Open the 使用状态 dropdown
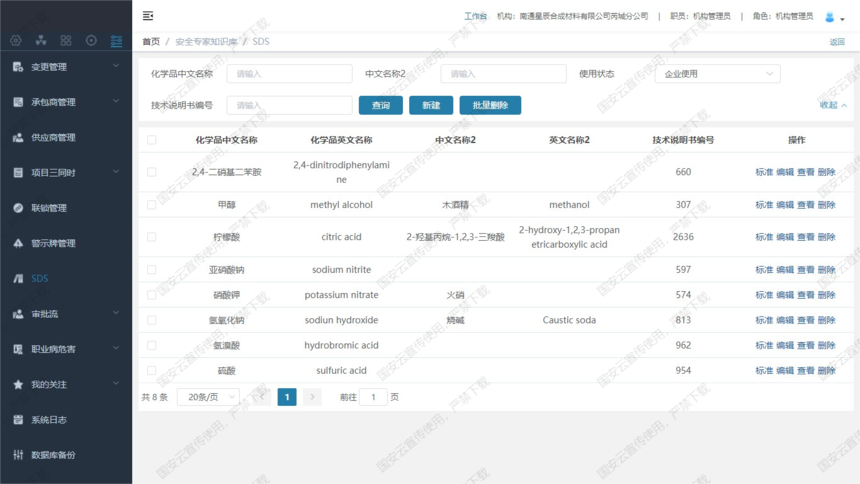 [x=717, y=74]
